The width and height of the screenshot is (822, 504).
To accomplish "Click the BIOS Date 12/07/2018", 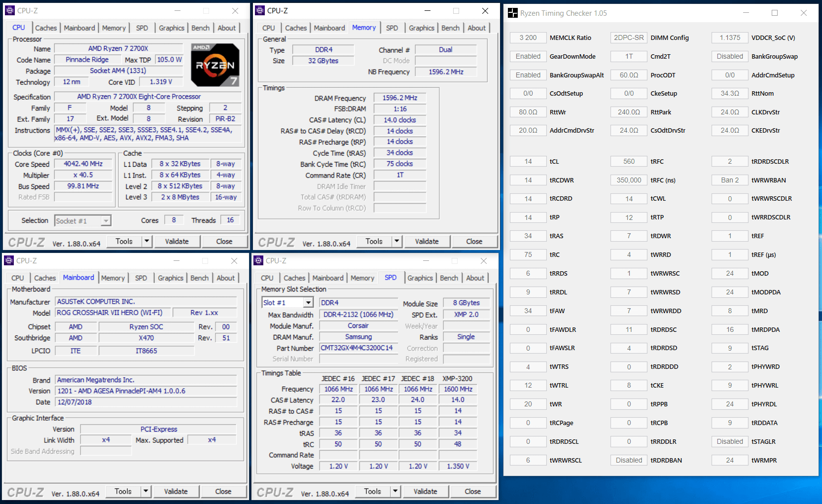I will pos(146,402).
